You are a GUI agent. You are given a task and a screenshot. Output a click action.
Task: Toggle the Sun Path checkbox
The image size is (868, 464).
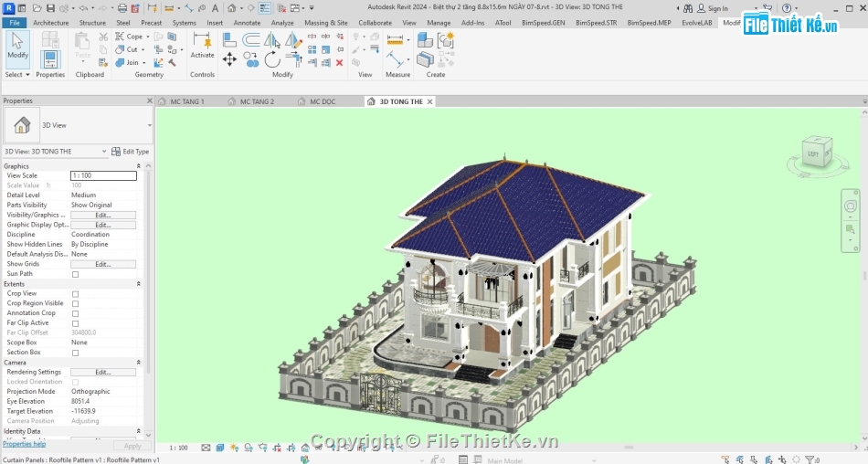75,274
